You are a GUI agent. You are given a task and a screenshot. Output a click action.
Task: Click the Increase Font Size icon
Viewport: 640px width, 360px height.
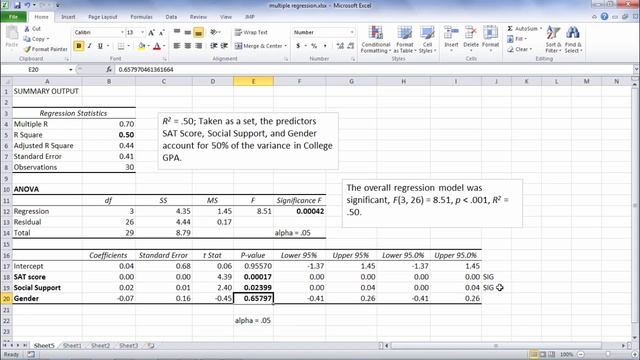pos(151,32)
